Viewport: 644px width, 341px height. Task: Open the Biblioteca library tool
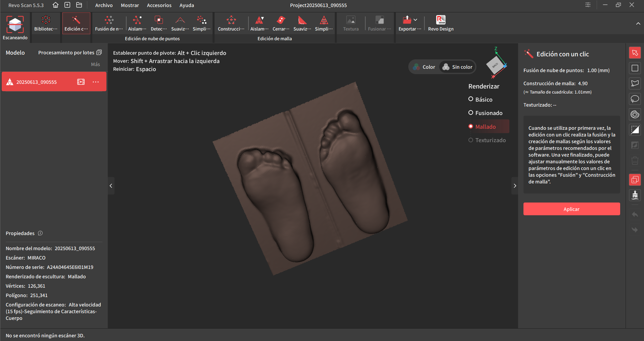point(46,23)
